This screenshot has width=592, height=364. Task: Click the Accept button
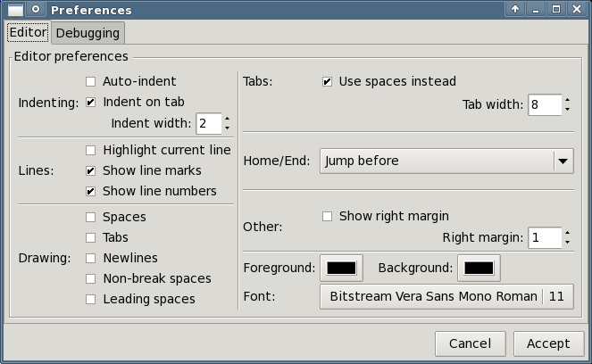[x=548, y=343]
